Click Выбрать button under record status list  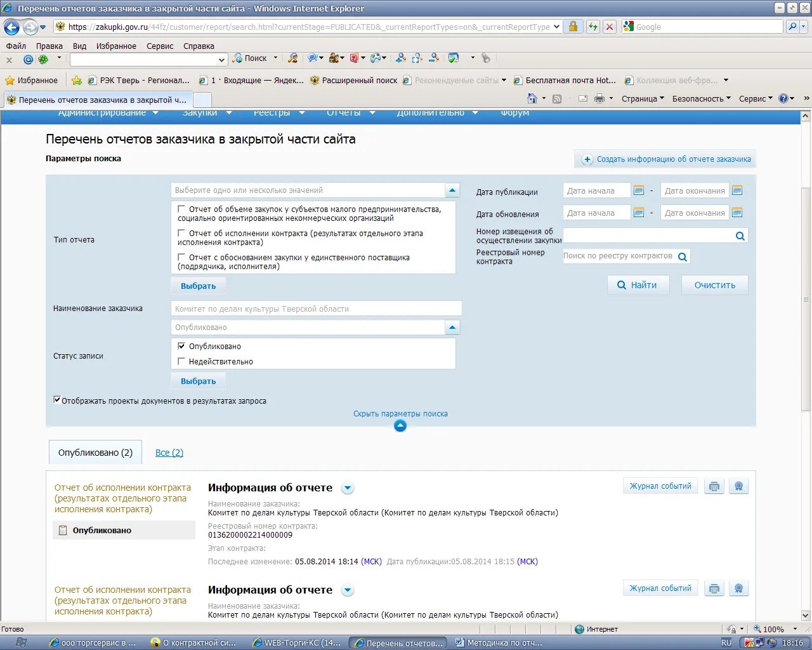(x=198, y=381)
